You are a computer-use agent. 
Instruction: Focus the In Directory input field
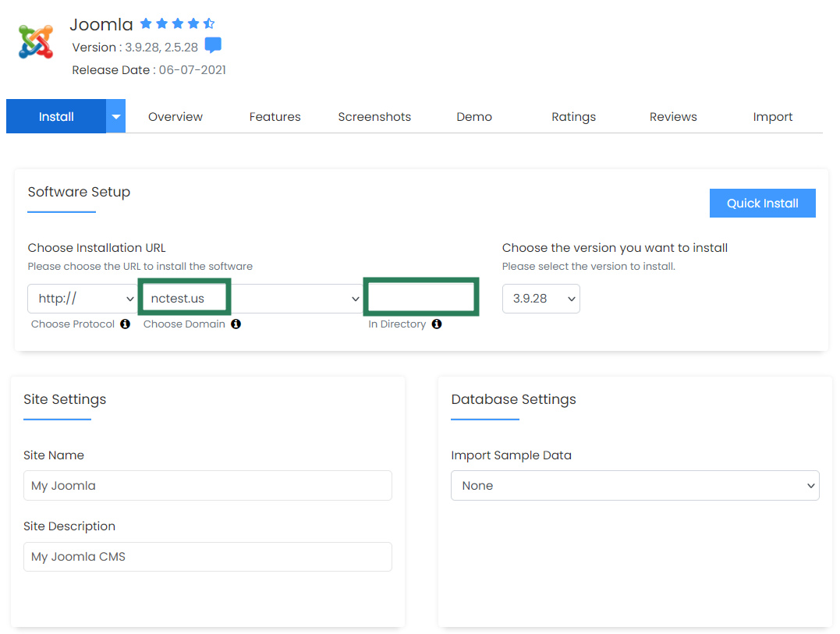click(421, 297)
